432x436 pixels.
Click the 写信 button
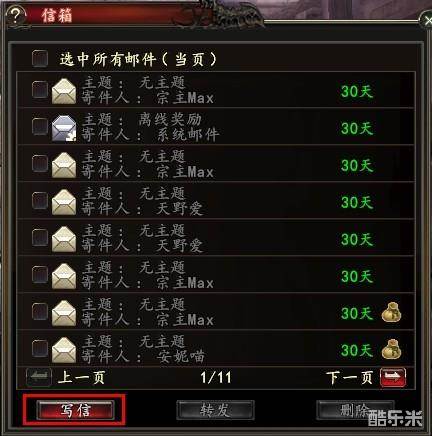point(75,410)
